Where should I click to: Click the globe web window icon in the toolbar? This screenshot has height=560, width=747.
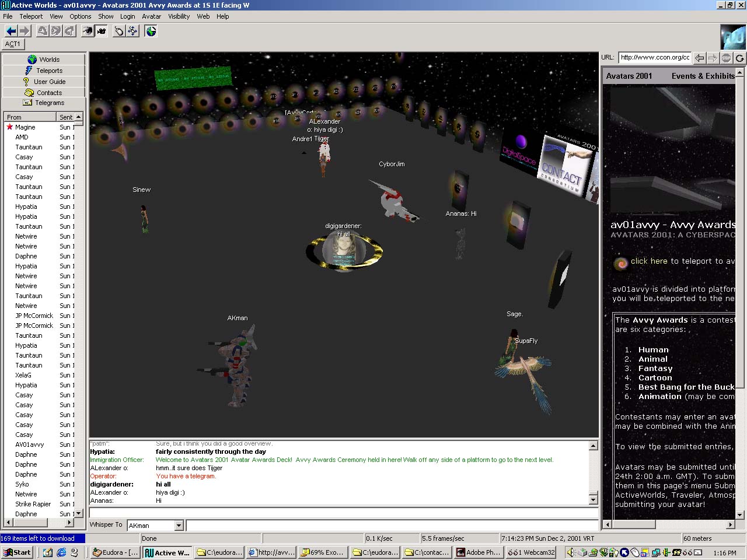click(x=151, y=31)
